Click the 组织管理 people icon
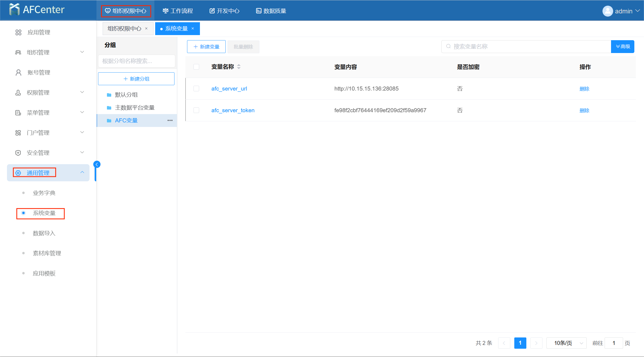Viewport: 644px width, 357px height. tap(18, 52)
